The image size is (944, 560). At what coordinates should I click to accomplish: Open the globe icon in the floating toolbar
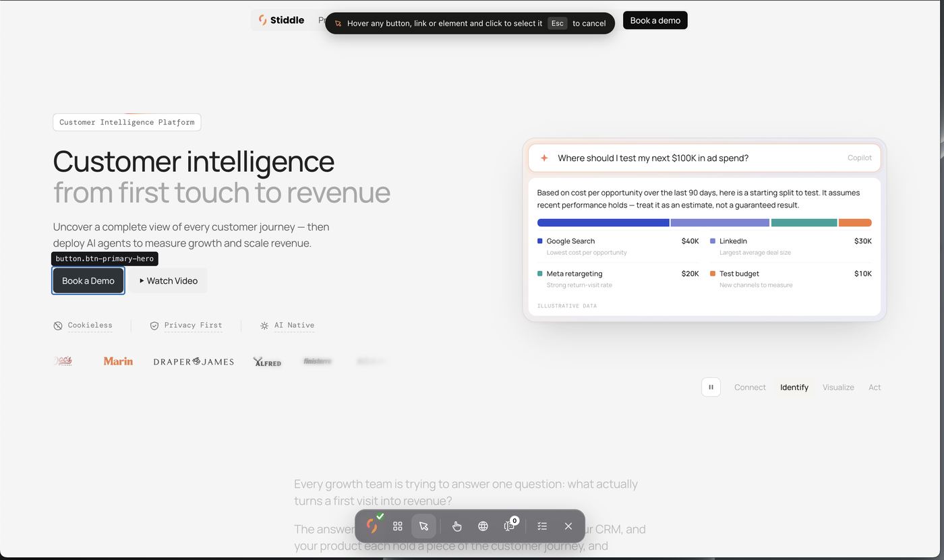tap(483, 526)
